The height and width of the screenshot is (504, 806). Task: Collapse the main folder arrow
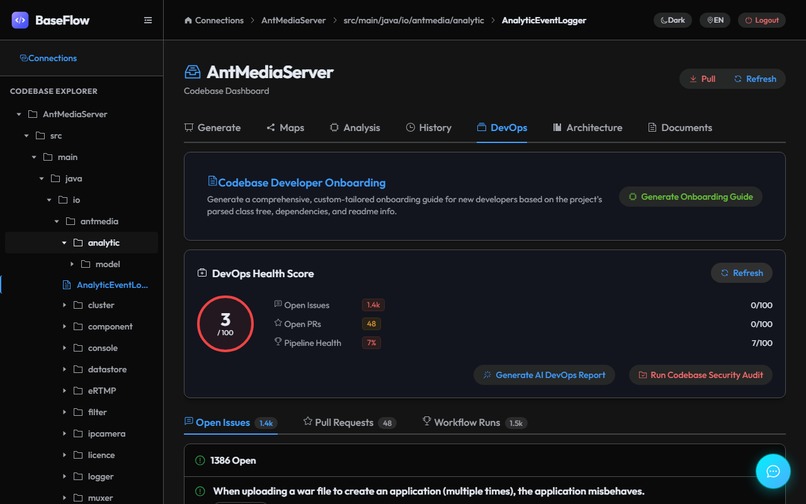coord(34,157)
